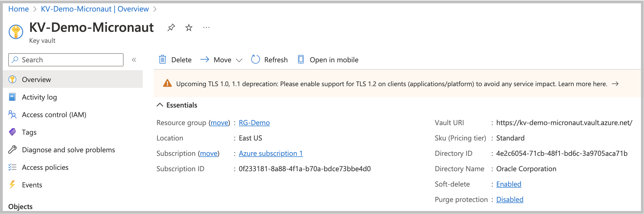Viewport: 644px width, 214px height.
Task: Click the Soft-delete Enabled link
Action: (x=509, y=184)
